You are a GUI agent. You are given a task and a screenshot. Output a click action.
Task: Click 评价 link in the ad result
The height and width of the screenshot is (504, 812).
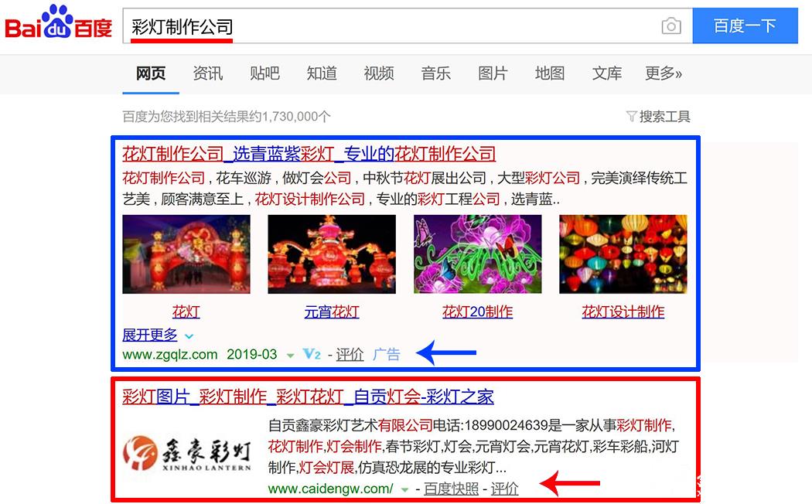350,355
